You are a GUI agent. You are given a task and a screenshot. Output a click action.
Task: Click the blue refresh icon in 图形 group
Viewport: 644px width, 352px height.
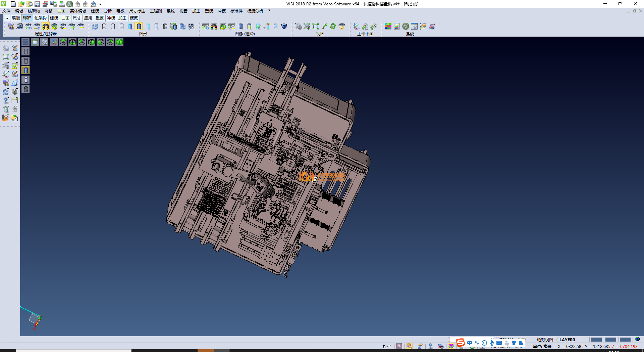95,27
